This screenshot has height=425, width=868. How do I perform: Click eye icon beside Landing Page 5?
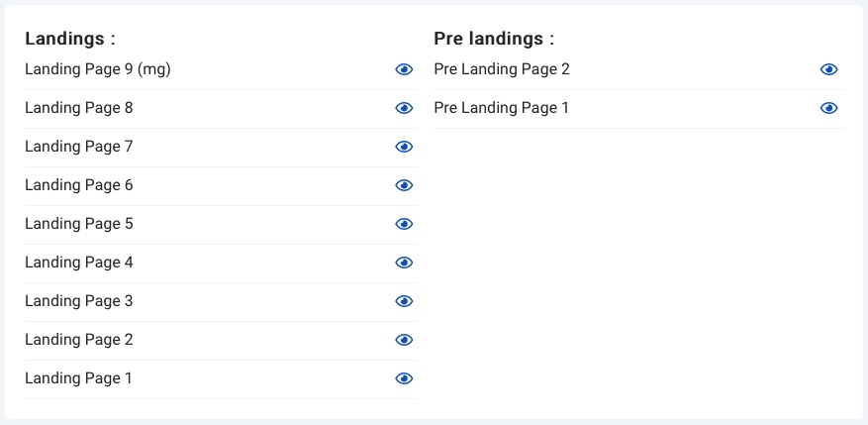(404, 224)
